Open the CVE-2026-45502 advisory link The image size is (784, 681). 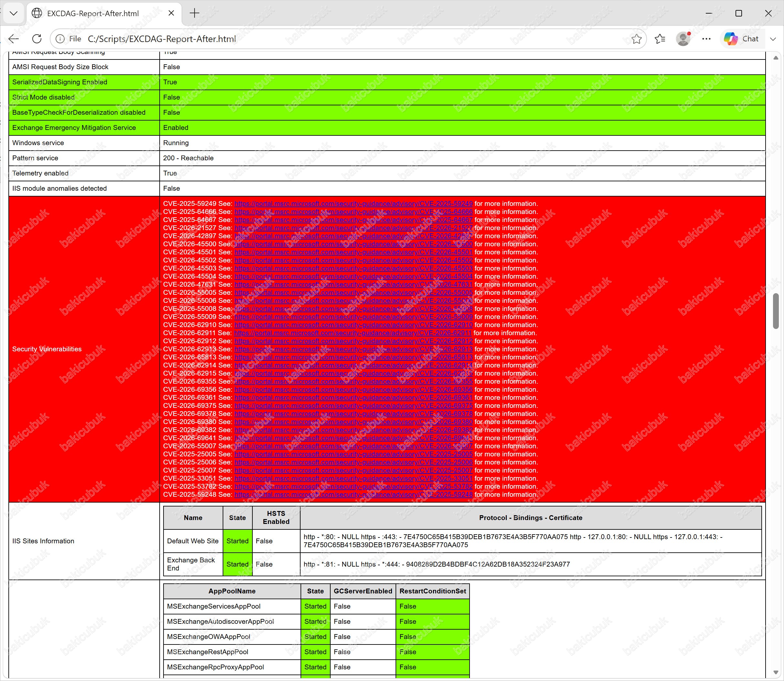tap(354, 260)
